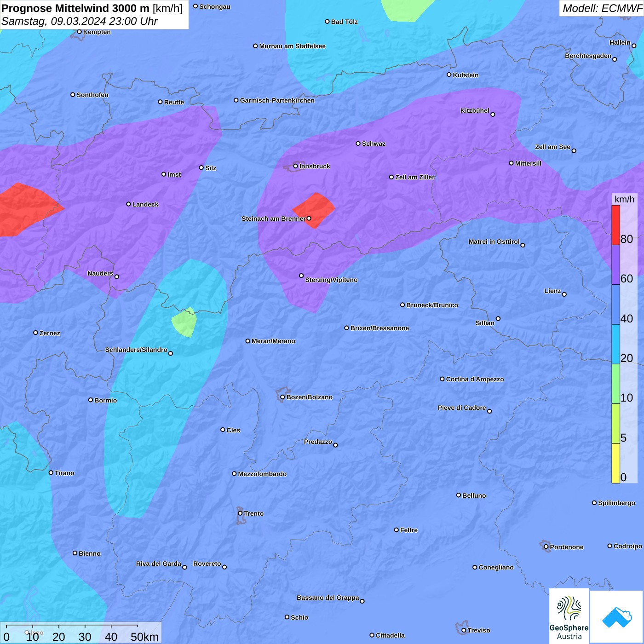Screen dimensions: 644x644
Task: Click the '50km' scale bar label
Action: click(x=144, y=637)
